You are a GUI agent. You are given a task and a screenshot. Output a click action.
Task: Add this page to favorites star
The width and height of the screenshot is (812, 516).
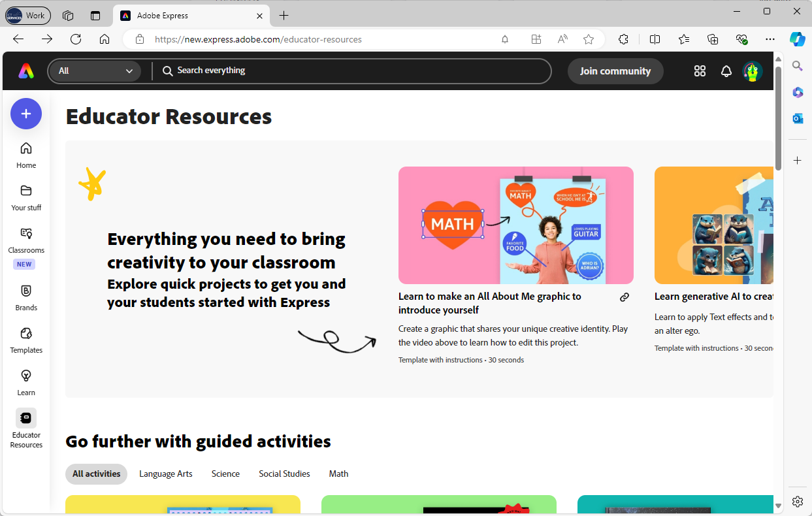589,39
